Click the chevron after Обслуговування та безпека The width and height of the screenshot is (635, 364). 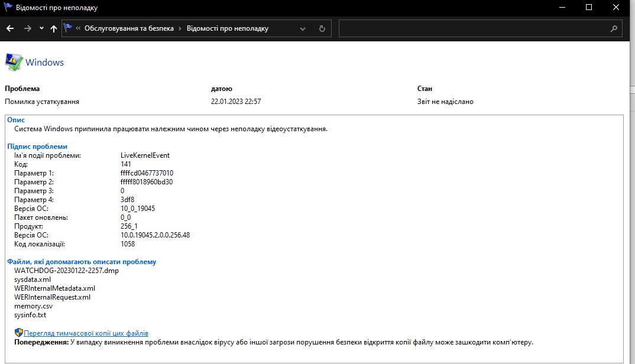coord(180,28)
